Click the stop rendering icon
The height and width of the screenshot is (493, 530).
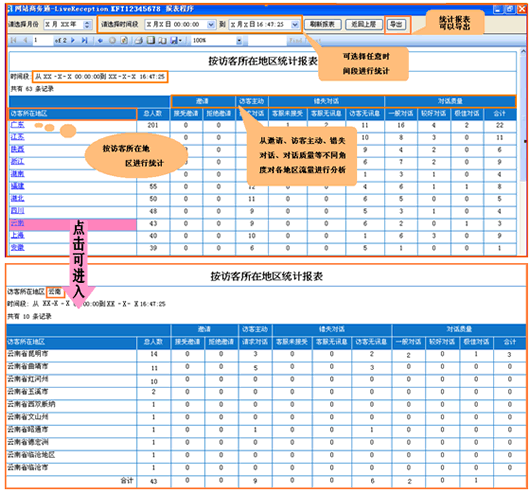click(112, 41)
